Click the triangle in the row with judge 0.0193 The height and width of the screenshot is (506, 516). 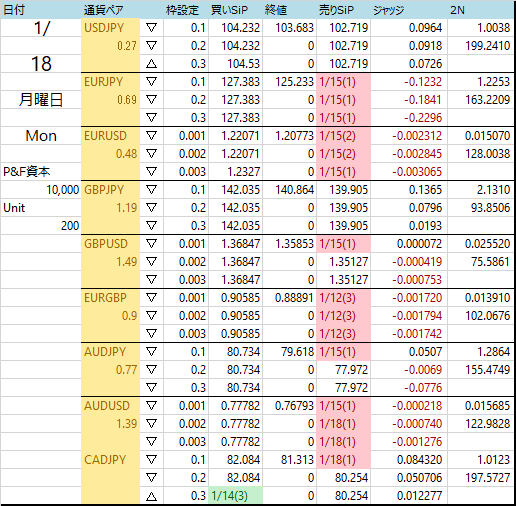pos(151,226)
